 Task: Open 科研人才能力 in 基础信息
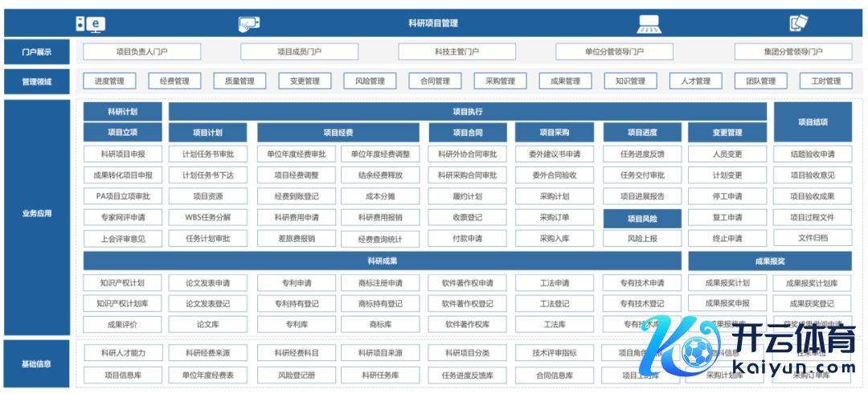click(122, 353)
